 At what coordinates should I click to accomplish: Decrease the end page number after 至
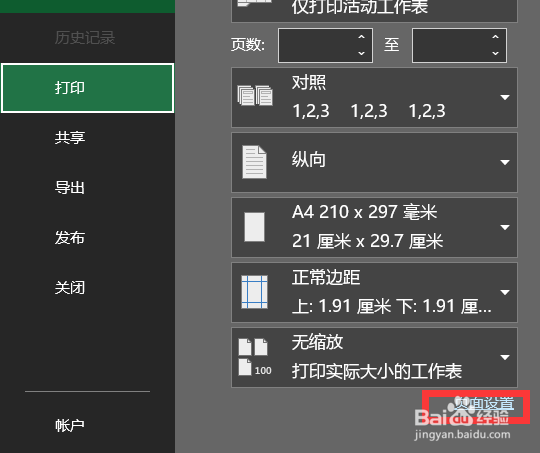(495, 53)
